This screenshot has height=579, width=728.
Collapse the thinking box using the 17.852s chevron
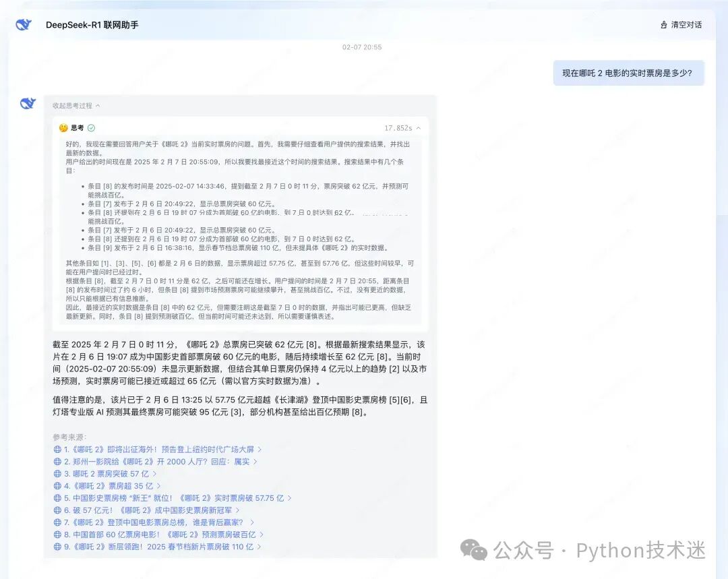coord(419,128)
